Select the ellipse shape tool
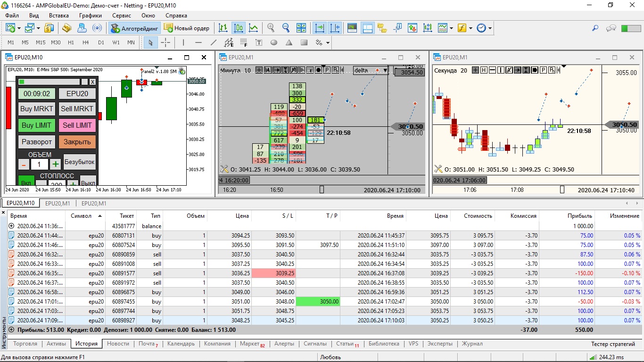 [x=274, y=42]
